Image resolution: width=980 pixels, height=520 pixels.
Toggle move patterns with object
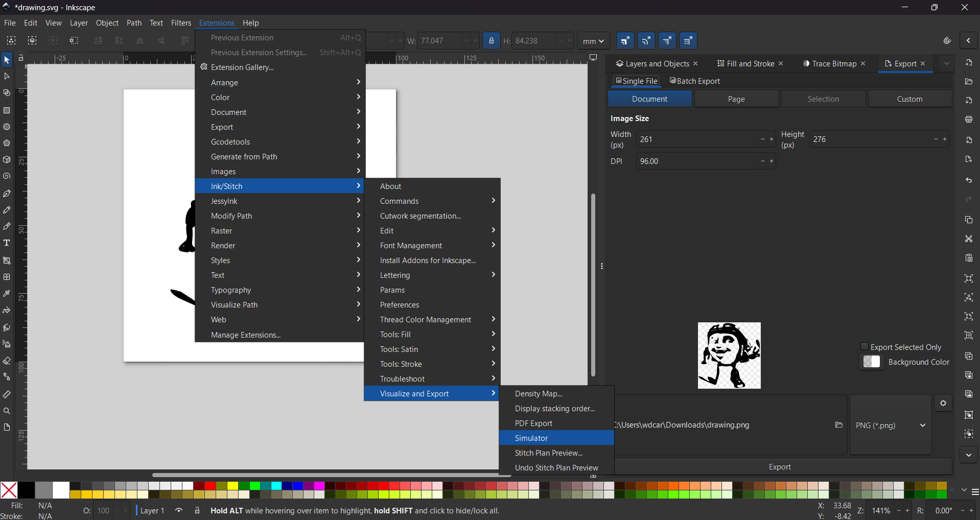click(688, 41)
